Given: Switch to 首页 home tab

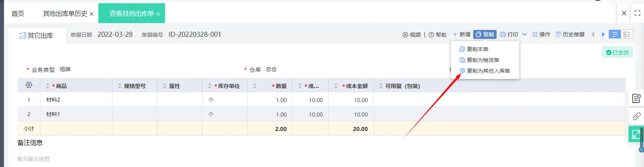Looking at the screenshot, I should (18, 14).
